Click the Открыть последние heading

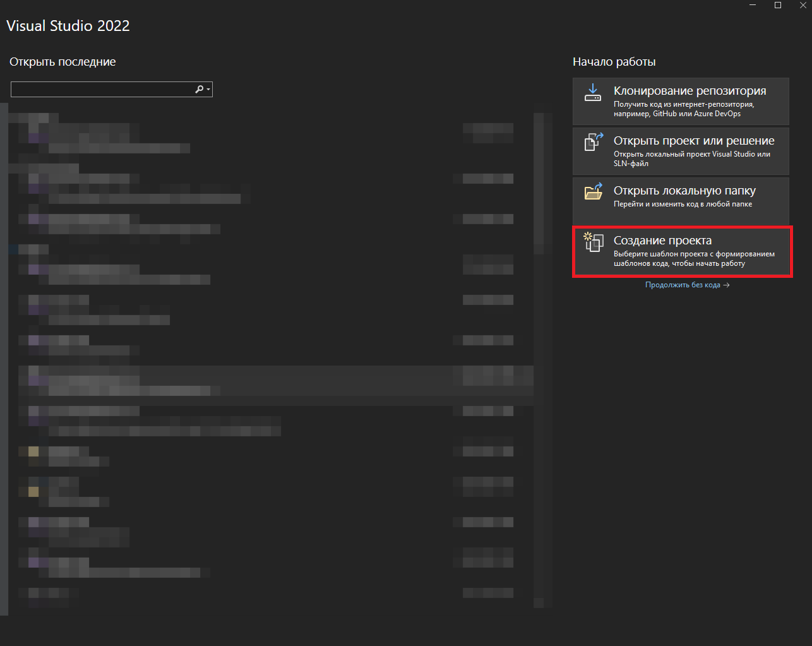pyautogui.click(x=63, y=62)
